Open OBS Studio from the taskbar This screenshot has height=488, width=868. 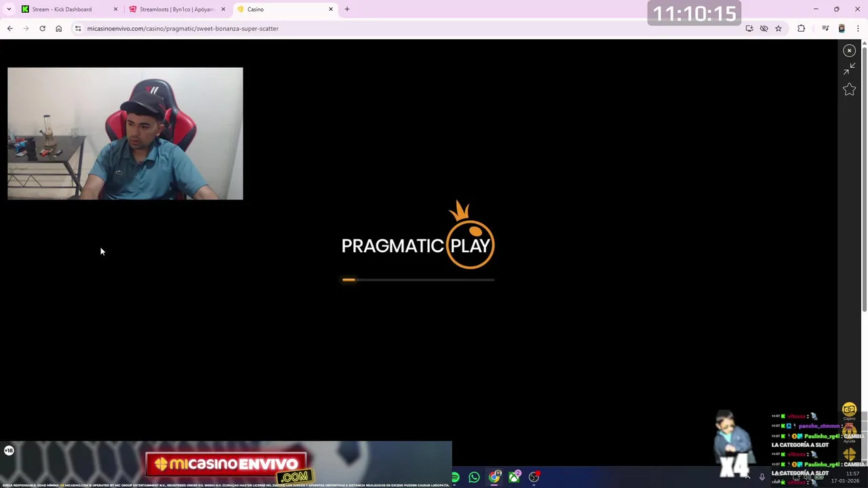534,478
